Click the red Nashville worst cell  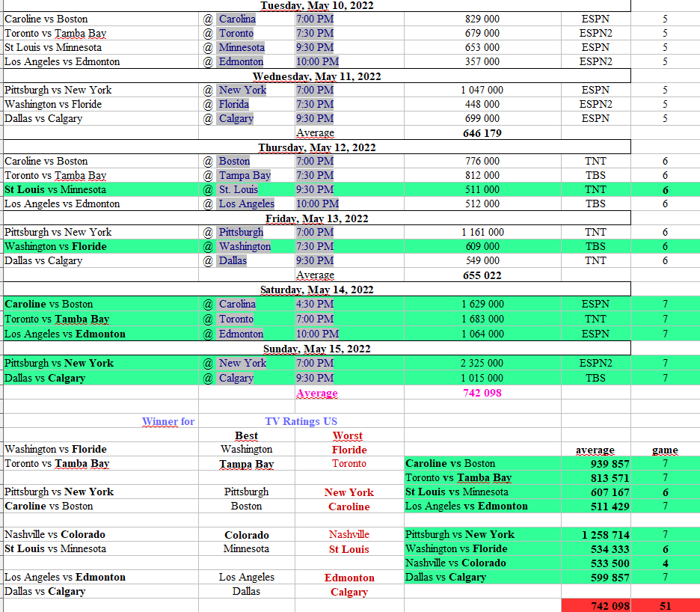coord(349,535)
